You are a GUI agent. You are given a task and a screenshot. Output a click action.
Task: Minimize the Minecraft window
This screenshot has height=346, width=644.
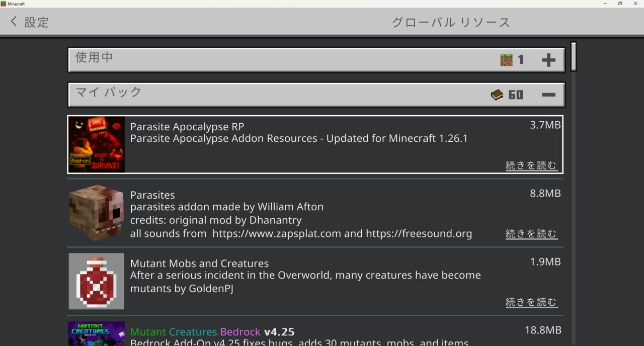coord(604,4)
